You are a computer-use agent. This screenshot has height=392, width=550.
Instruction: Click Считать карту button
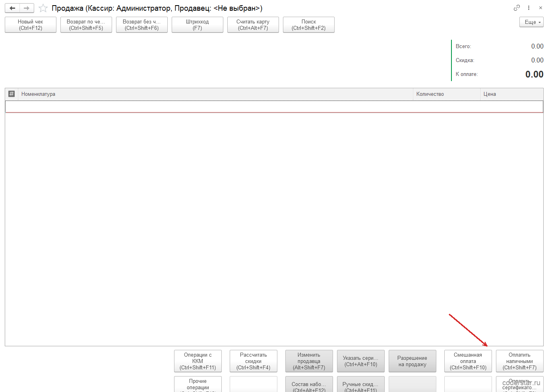click(x=253, y=25)
